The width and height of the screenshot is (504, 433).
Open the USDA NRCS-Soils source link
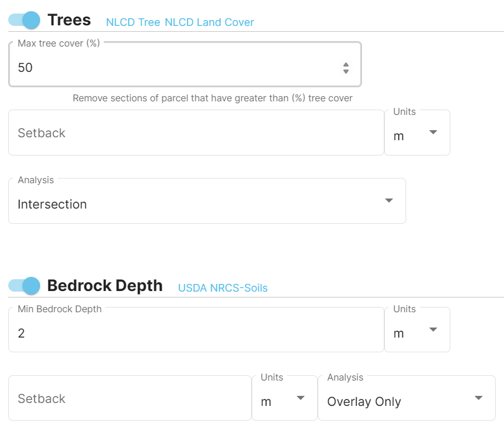click(223, 288)
